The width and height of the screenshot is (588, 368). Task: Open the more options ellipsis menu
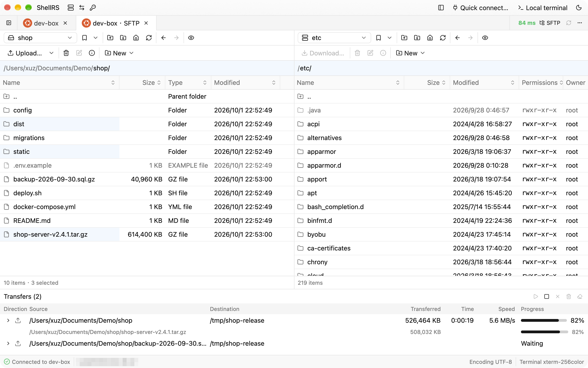580,23
